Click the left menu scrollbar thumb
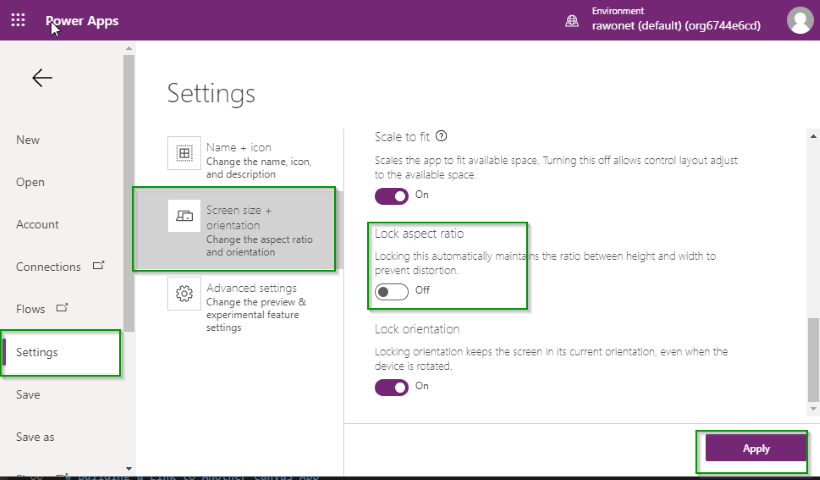820x480 pixels. [x=129, y=193]
